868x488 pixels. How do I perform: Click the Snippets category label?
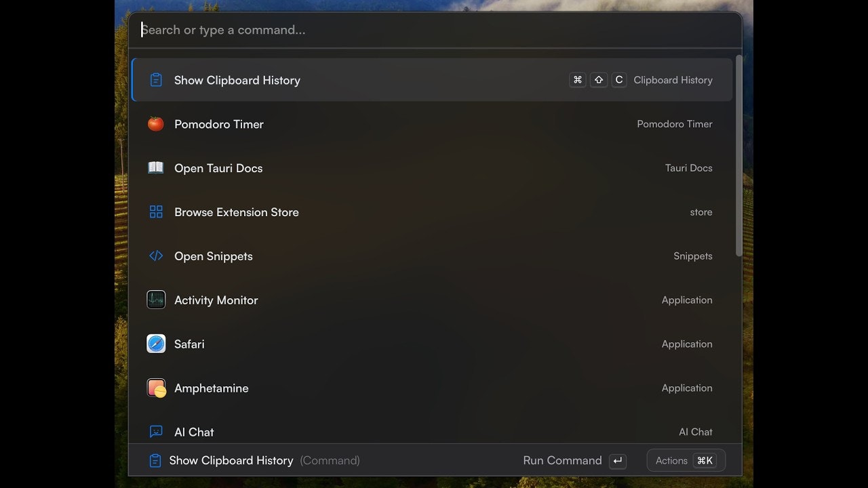pyautogui.click(x=693, y=256)
